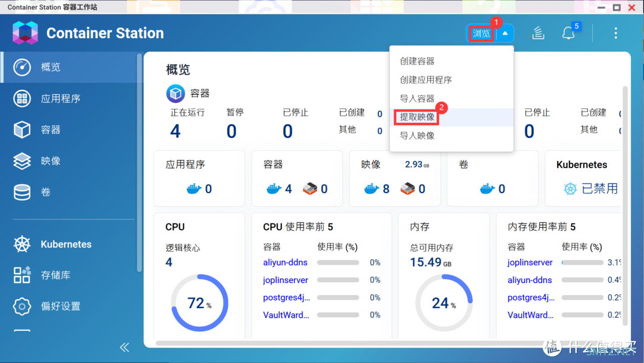Click the blue cube container icon
Viewport: 644px width, 363px height.
(175, 93)
